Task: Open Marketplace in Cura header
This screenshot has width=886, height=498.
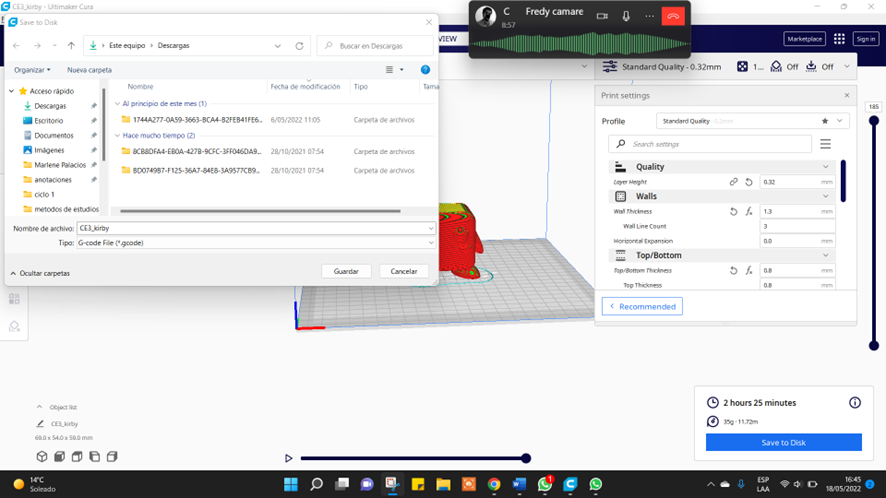Action: click(805, 39)
